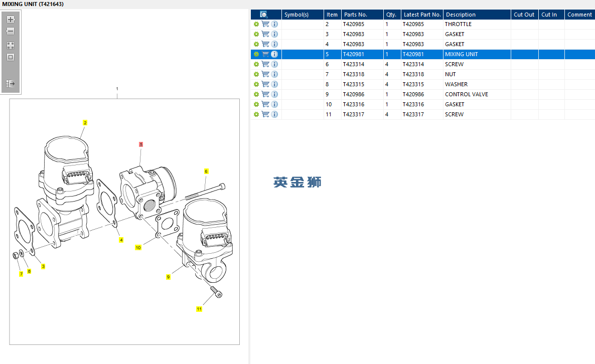
Task: Click callout 2 on the diagram
Action: point(85,123)
